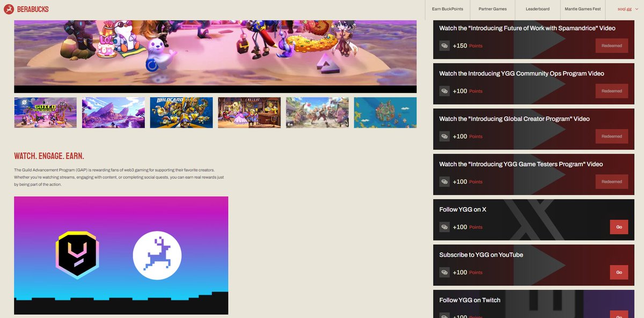Go to Partner Games tab
Screen dimensions: 644x318
(x=492, y=9)
